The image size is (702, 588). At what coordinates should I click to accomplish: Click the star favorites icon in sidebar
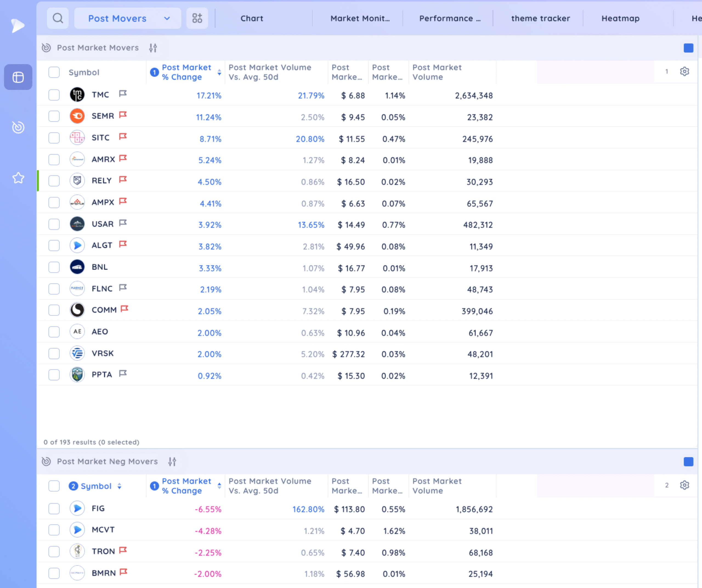(18, 178)
